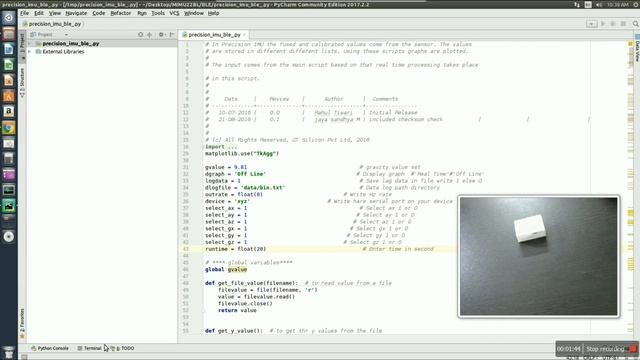This screenshot has width=640, height=360.
Task: Hide the Project tool window
Action: [171, 35]
